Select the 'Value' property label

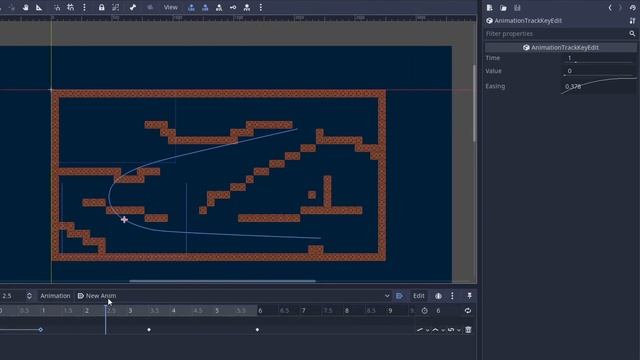point(493,71)
